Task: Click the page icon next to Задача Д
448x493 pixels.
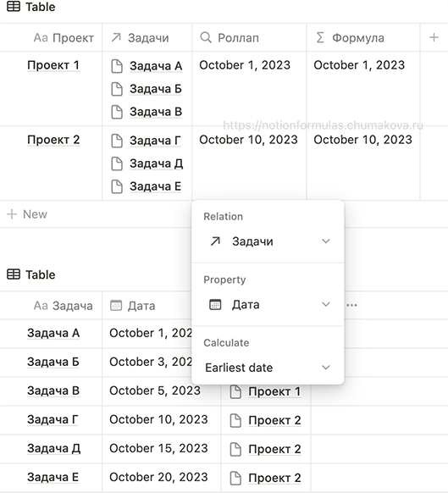Action: (x=117, y=163)
